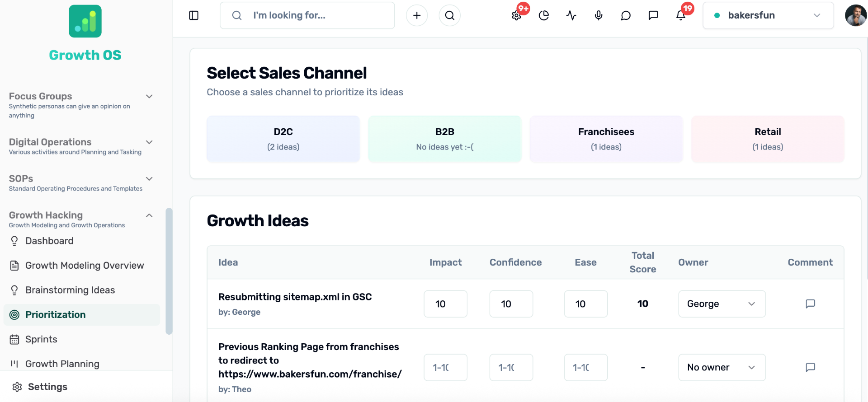Viewport: 868px width, 402px height.
Task: Open Growth Planning page
Action: [82, 364]
